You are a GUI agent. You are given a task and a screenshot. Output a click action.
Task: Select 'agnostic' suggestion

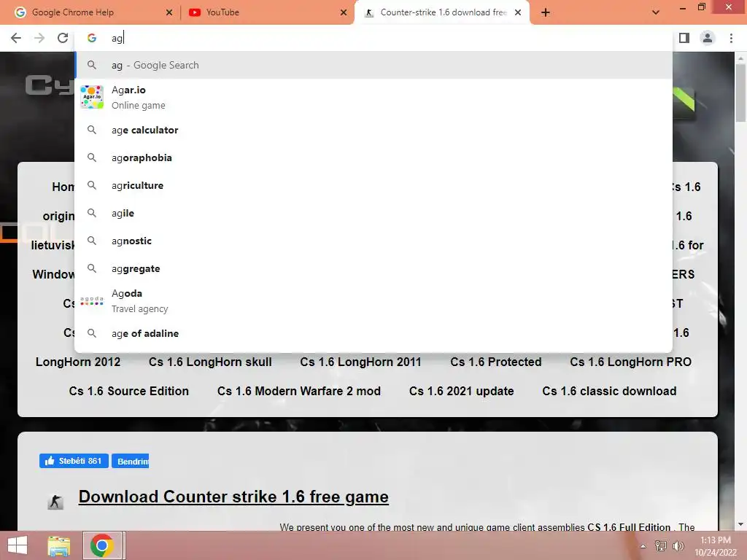coord(373,241)
